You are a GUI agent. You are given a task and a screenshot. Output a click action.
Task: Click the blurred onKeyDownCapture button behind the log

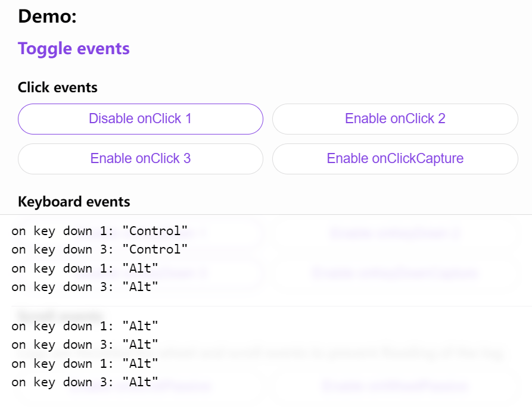click(x=395, y=273)
